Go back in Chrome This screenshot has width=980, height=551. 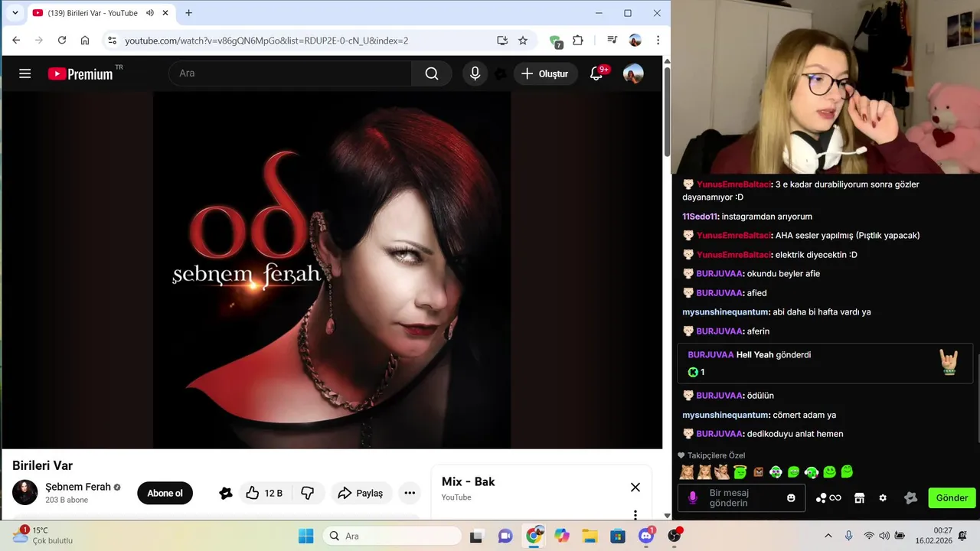[x=16, y=40]
